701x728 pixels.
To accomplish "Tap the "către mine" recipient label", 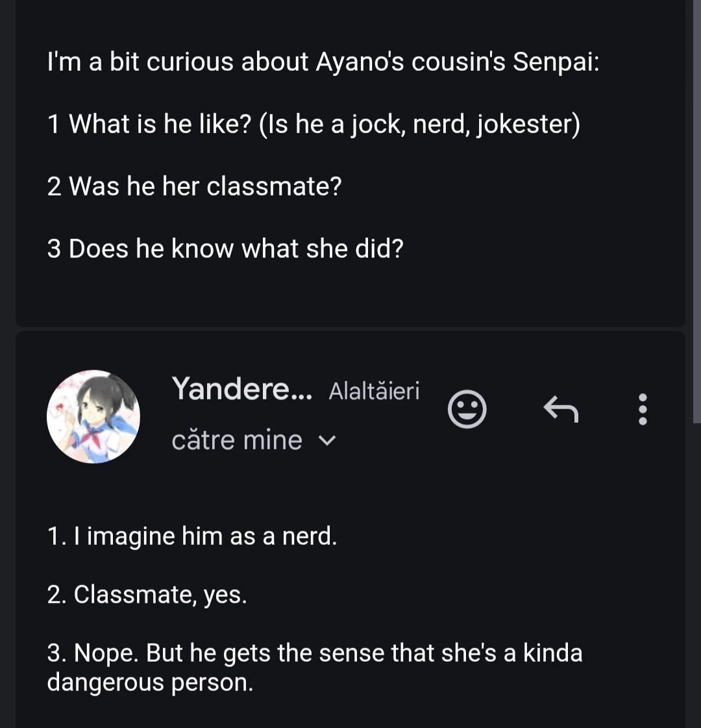I will (237, 441).
